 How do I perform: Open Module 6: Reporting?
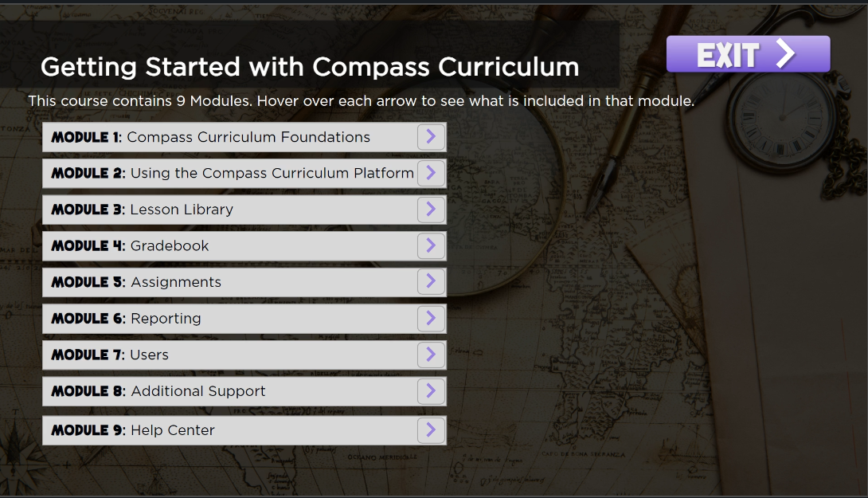click(x=127, y=319)
